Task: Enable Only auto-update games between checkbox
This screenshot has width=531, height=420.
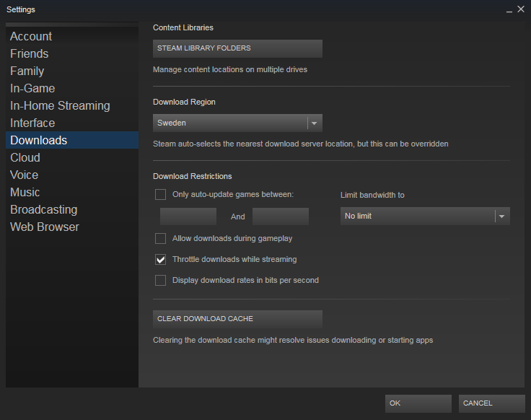Action: (160, 194)
